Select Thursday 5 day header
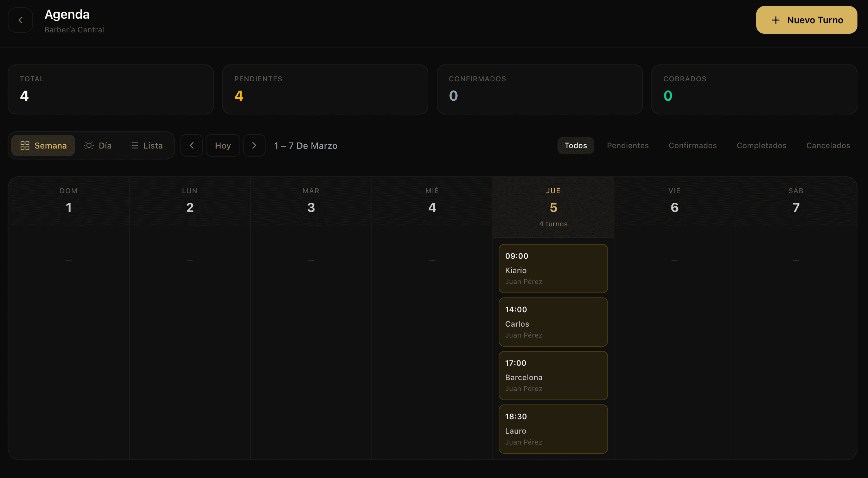 coord(553,207)
